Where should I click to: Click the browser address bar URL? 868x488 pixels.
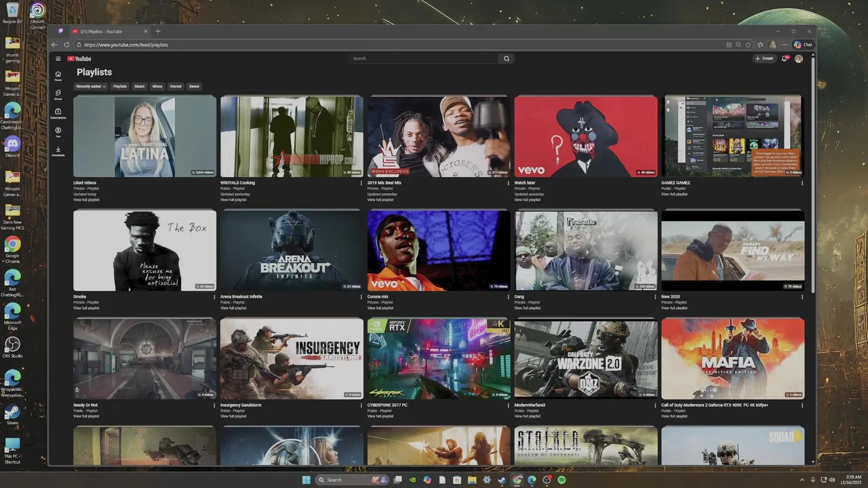(126, 45)
